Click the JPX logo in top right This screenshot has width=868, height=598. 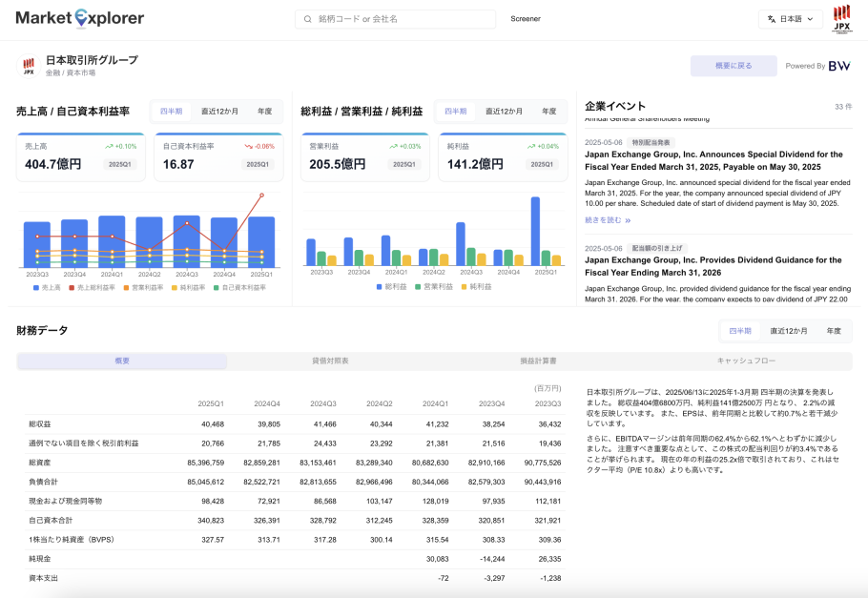pyautogui.click(x=841, y=18)
